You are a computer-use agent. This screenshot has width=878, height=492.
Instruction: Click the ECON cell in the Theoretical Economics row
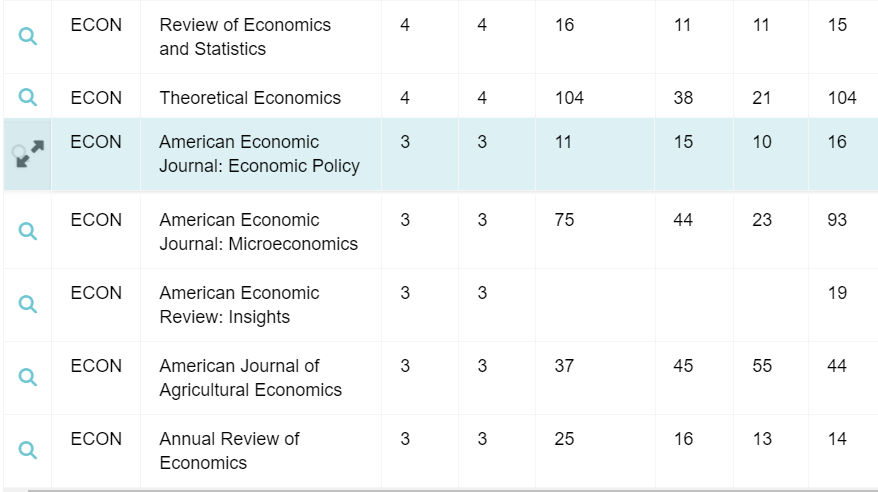point(96,98)
